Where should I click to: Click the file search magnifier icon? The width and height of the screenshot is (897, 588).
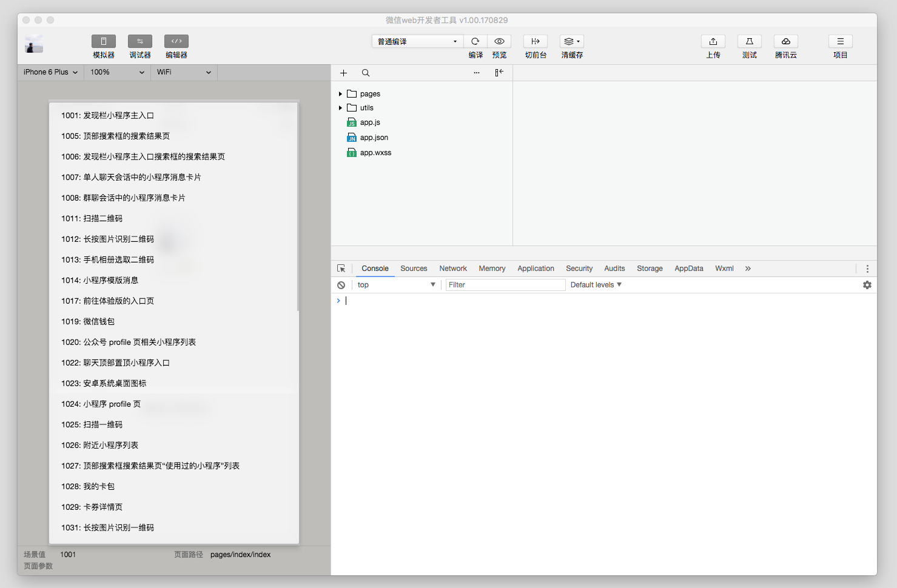tap(366, 73)
